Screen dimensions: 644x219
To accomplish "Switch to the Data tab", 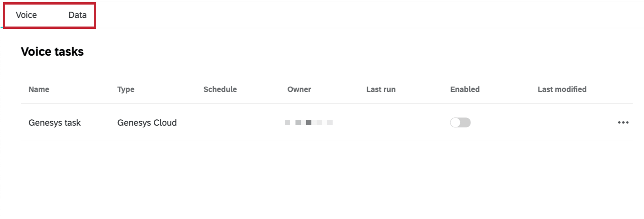I will (77, 15).
